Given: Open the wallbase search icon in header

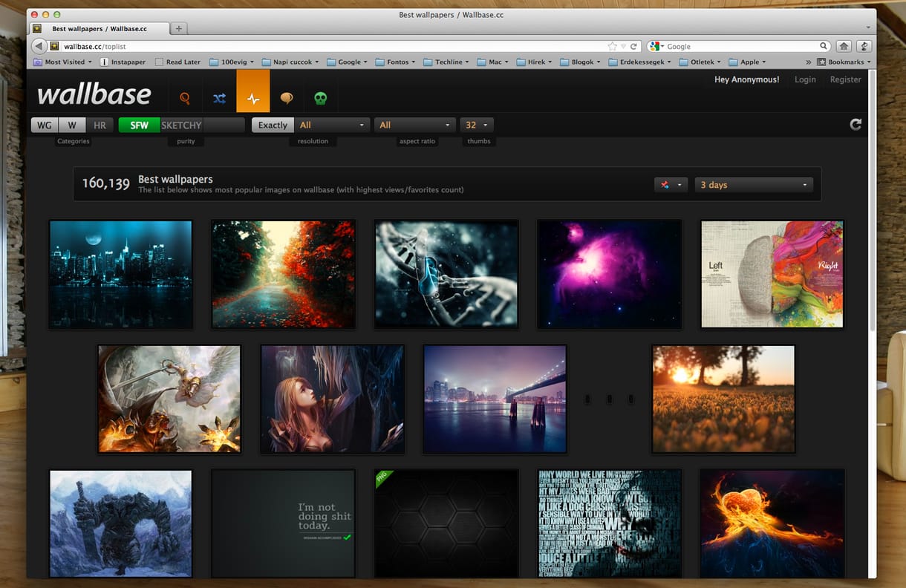Looking at the screenshot, I should (185, 98).
